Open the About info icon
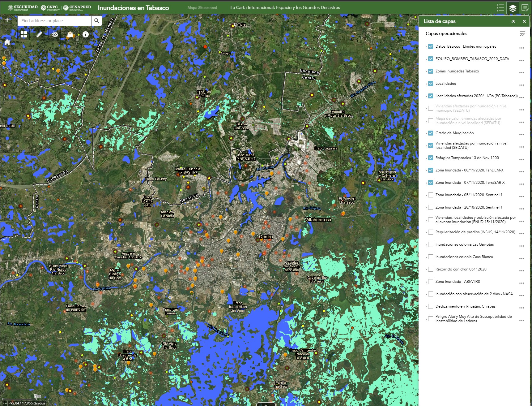The width and height of the screenshot is (532, 406). 86,34
